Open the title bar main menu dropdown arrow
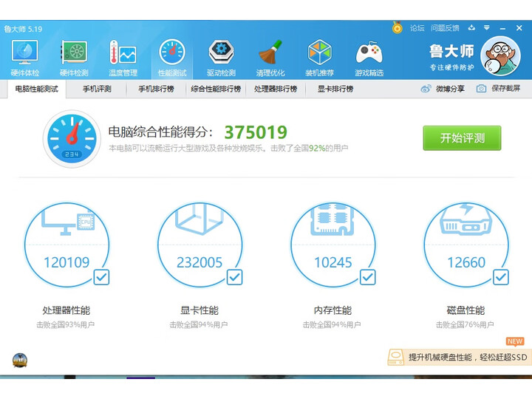This screenshot has width=532, height=399. pos(487,28)
